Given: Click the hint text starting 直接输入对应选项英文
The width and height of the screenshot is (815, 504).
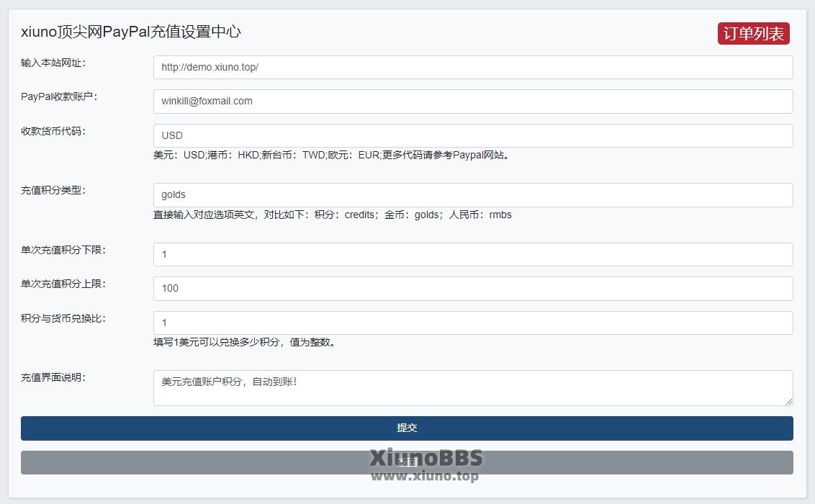Looking at the screenshot, I should point(333,215).
